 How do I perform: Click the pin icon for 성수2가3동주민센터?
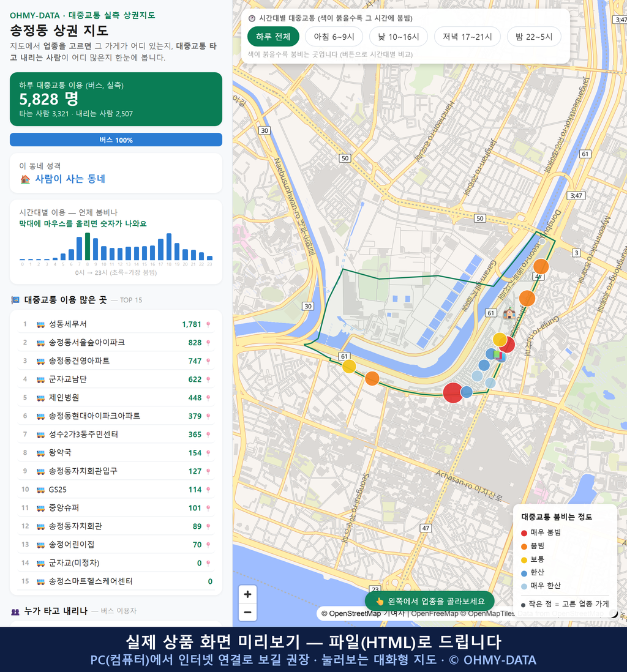tap(208, 435)
